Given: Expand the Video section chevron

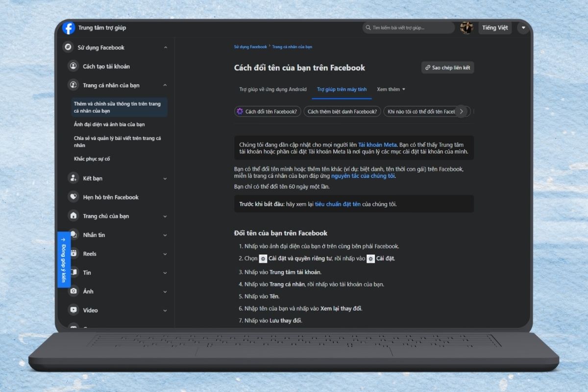Looking at the screenshot, I should point(165,310).
